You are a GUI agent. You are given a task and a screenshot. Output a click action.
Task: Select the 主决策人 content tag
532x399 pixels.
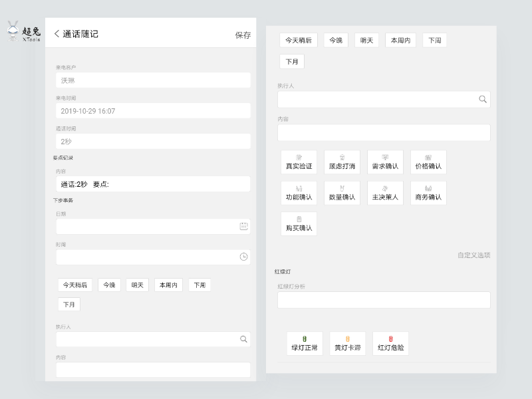pos(385,194)
